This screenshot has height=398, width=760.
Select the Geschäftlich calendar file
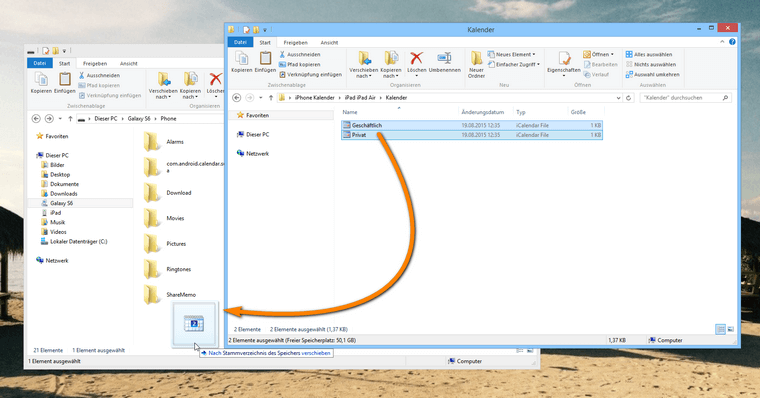coord(472,125)
